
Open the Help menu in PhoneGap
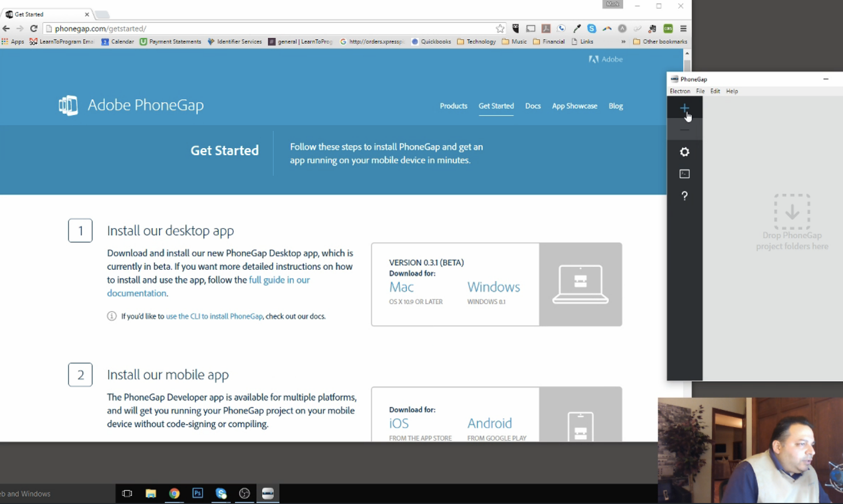point(732,91)
